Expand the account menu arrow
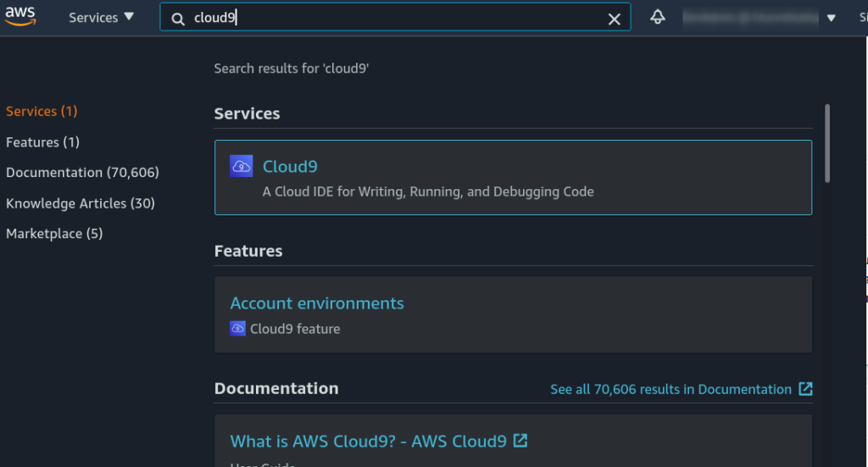Viewport: 868px width, 467px height. pos(831,19)
